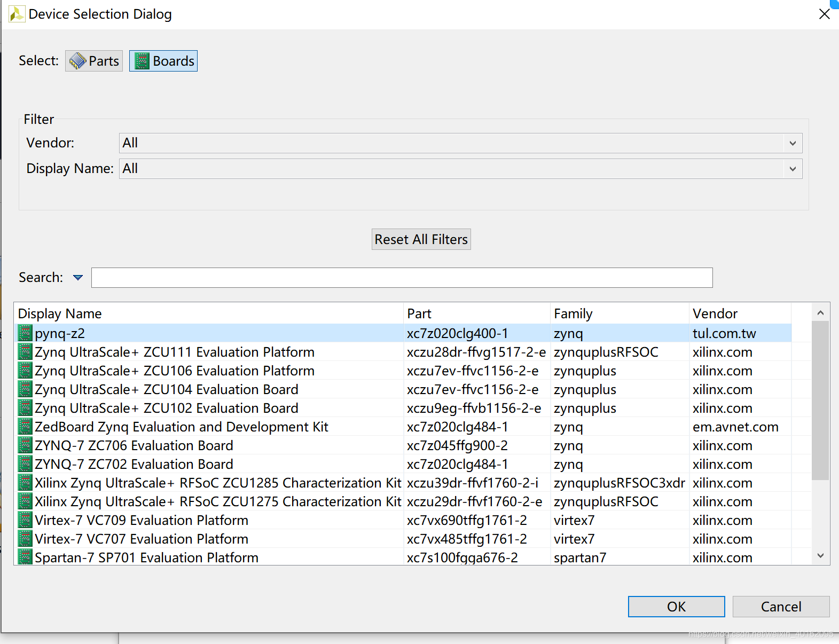Click the Spartan-7 SP701 board icon
839x644 pixels.
coord(25,557)
